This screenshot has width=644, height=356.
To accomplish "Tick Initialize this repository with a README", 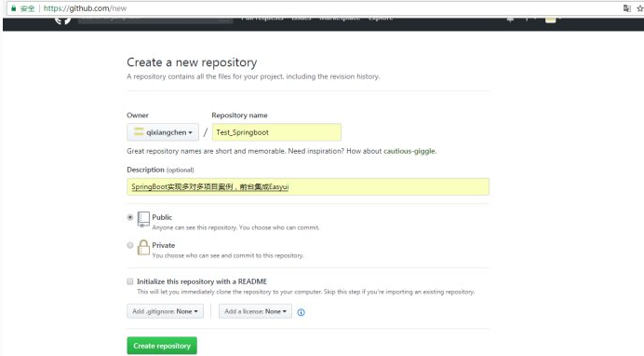I will pos(130,281).
